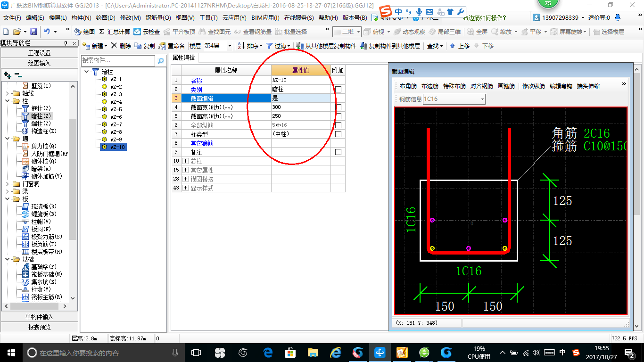Click 修改纵筋 in section editor
Viewport: 644px width, 362px height.
534,86
